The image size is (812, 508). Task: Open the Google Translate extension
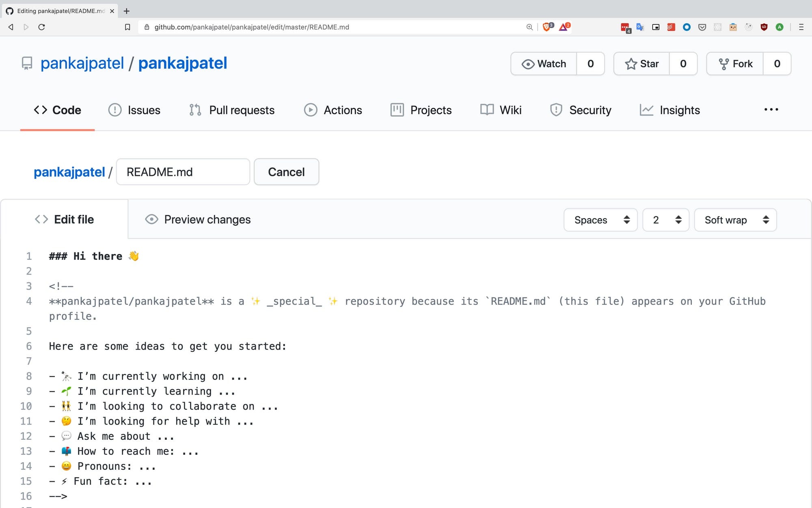(x=640, y=27)
